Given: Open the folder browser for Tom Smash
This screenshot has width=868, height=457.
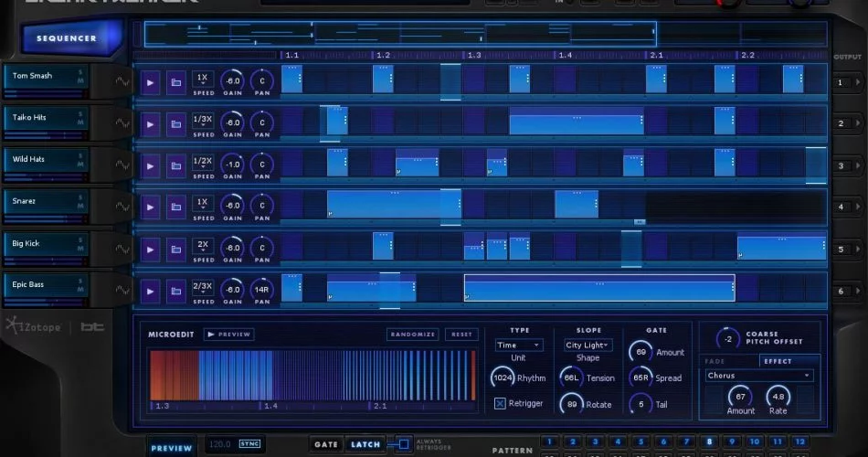Looking at the screenshot, I should click(x=176, y=82).
